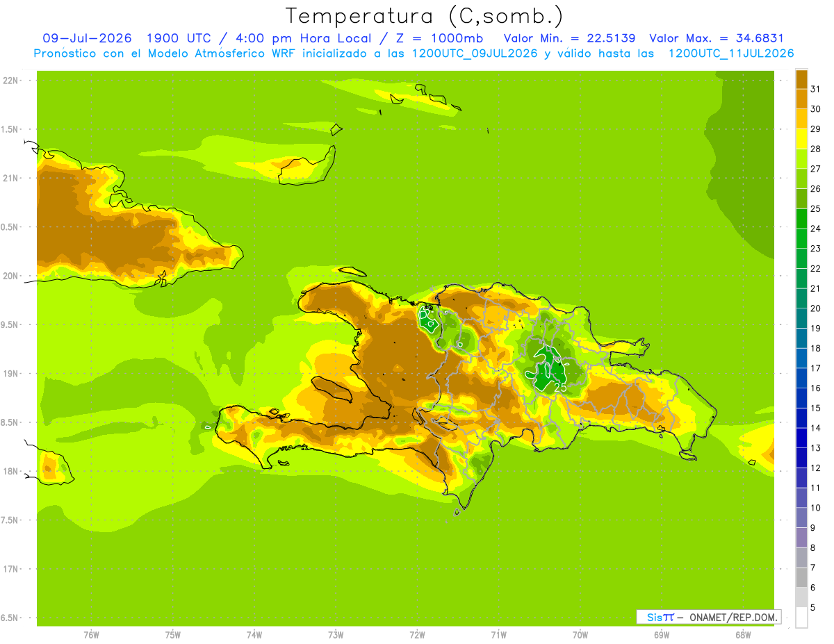834x644 pixels.
Task: Click the "22N" latitude axis label
Action: point(10,80)
